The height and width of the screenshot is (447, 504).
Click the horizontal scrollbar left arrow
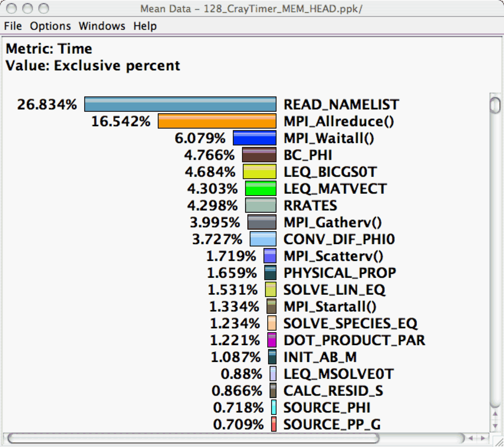470,438
